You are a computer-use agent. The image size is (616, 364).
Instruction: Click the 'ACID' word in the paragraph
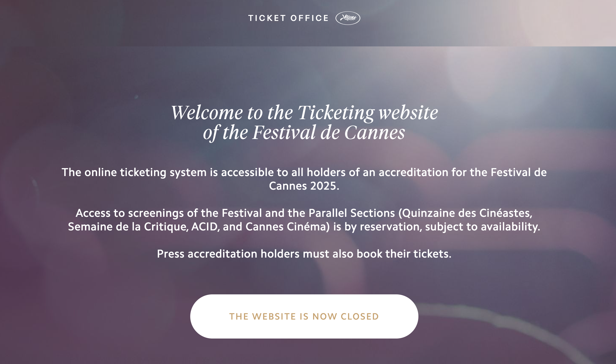[204, 227]
